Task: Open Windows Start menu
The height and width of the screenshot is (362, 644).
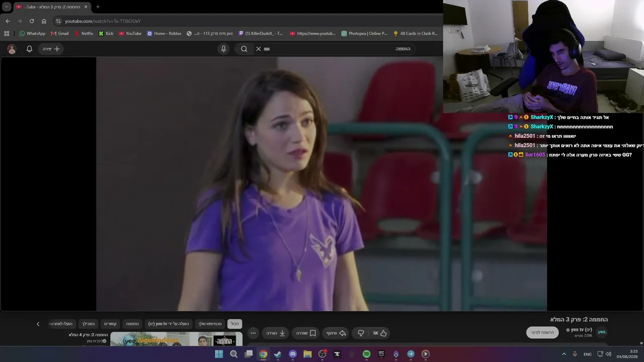Action: click(x=219, y=354)
